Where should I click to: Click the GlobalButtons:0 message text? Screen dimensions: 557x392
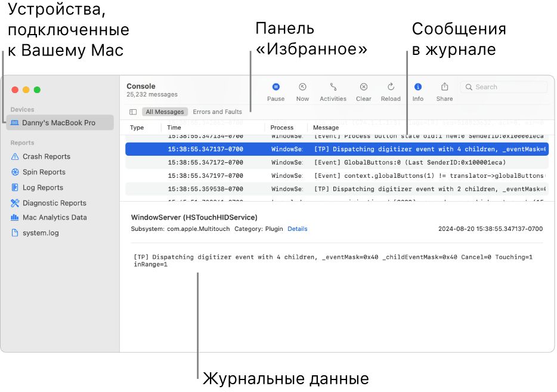tap(410, 162)
